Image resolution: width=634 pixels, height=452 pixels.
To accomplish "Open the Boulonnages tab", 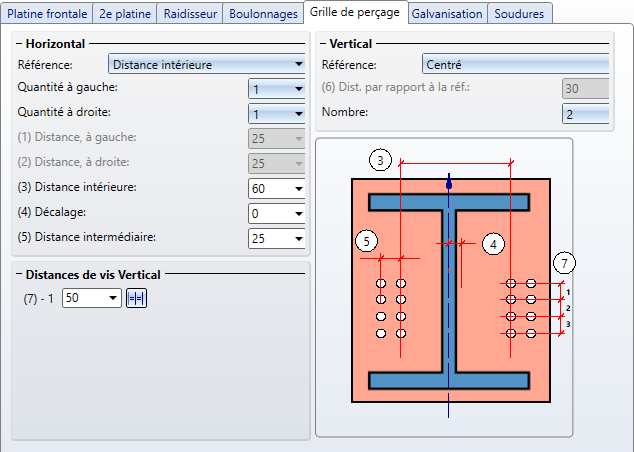I will [x=262, y=14].
